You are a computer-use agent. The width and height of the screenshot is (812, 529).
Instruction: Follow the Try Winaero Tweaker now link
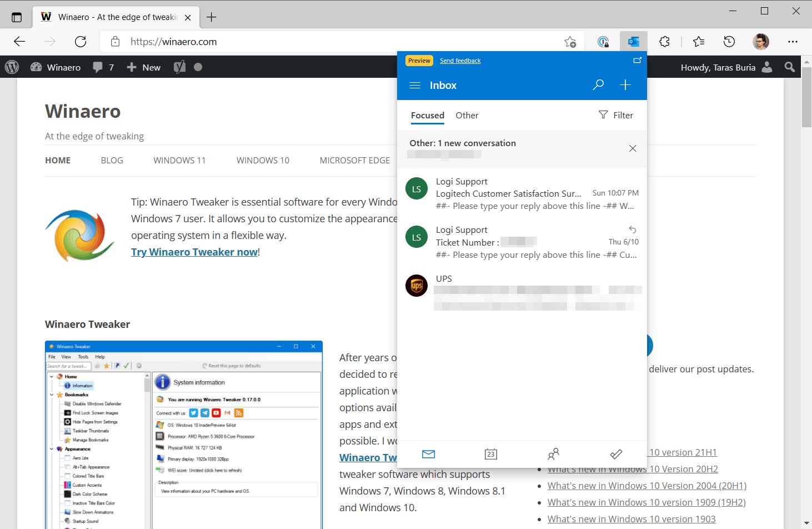pos(194,252)
